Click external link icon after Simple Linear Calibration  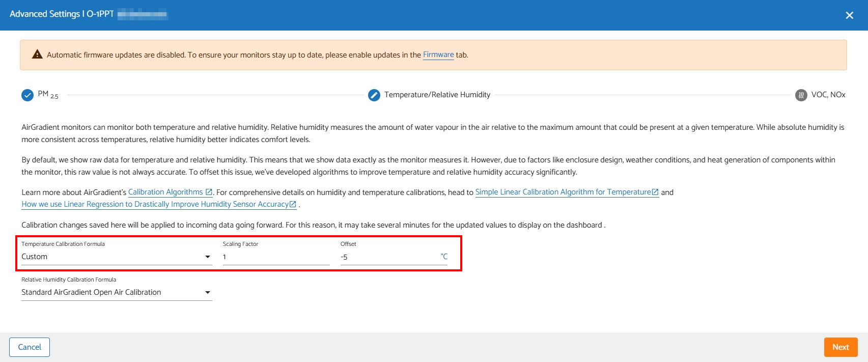point(655,192)
